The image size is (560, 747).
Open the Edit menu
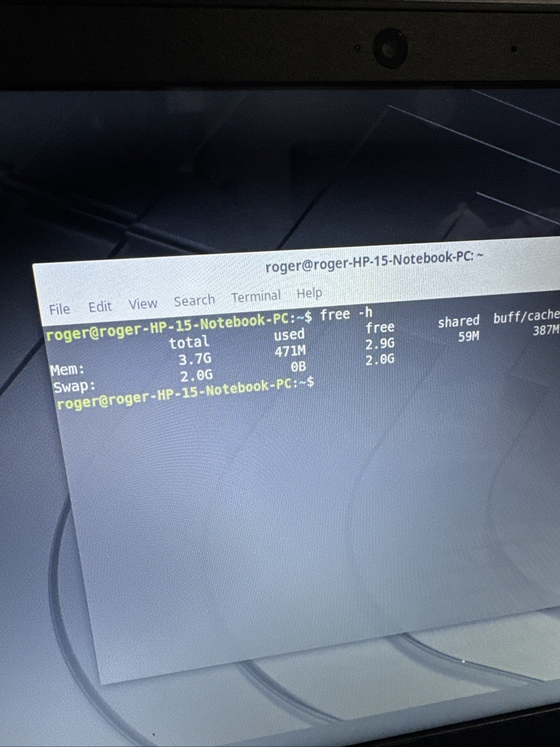coord(100,306)
